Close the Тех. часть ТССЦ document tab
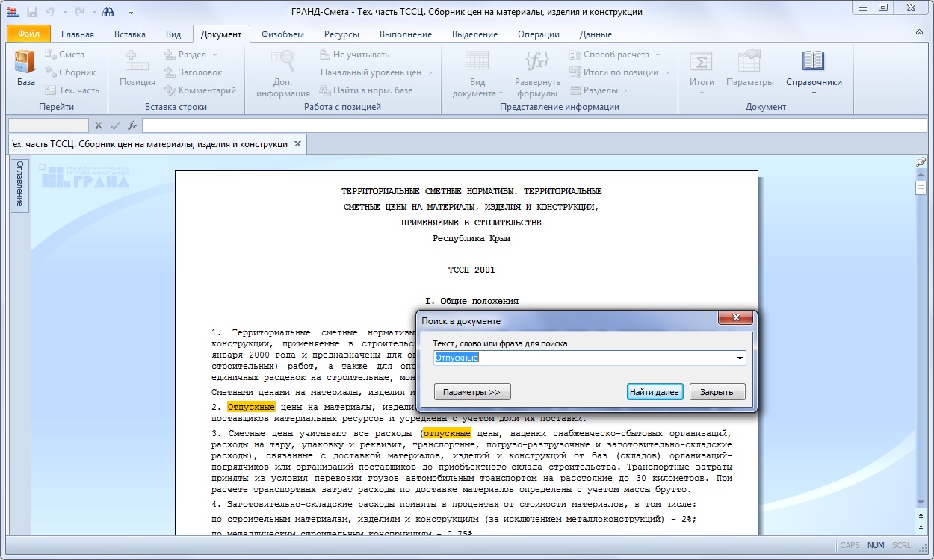The height and width of the screenshot is (560, 934). pos(297,144)
